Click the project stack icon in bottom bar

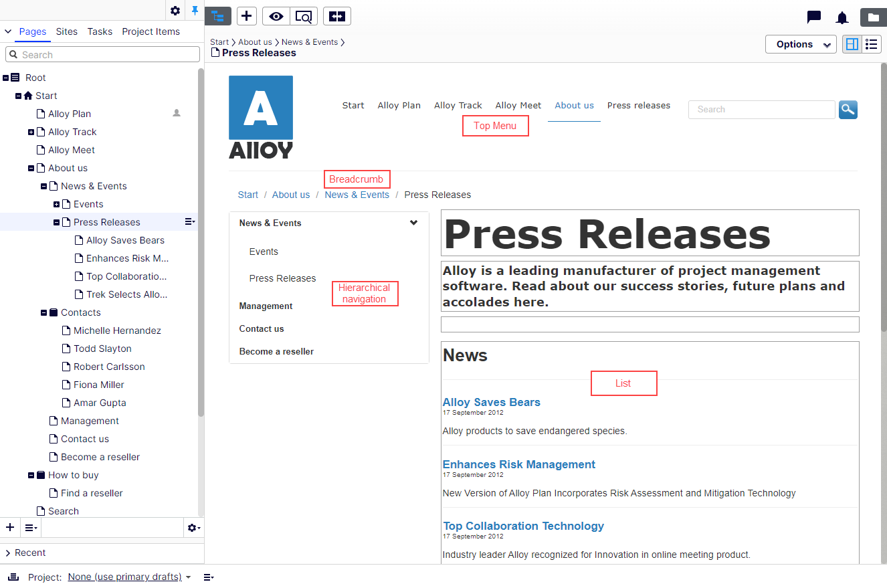[13, 577]
